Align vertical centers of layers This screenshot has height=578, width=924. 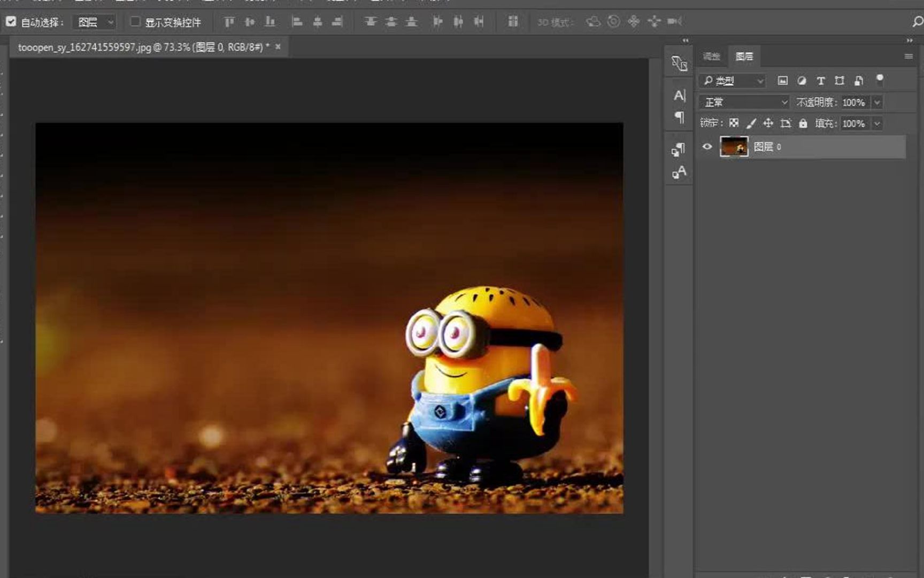pos(250,21)
